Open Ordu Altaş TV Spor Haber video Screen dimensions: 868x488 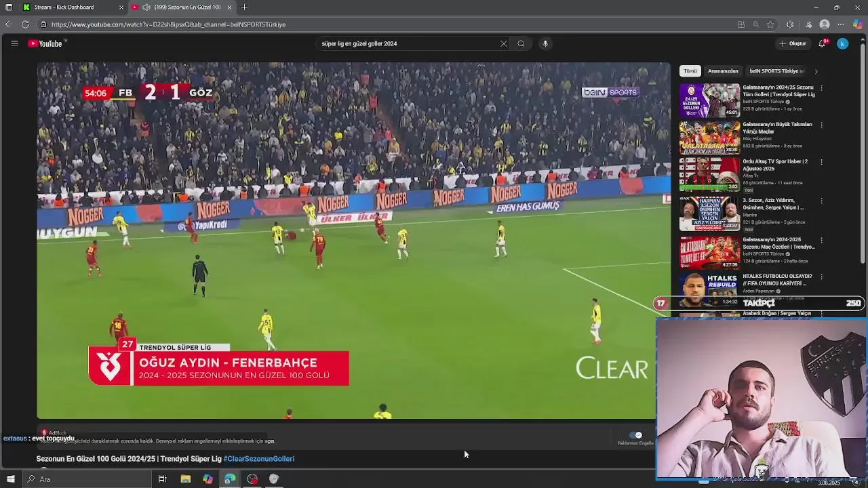point(775,165)
